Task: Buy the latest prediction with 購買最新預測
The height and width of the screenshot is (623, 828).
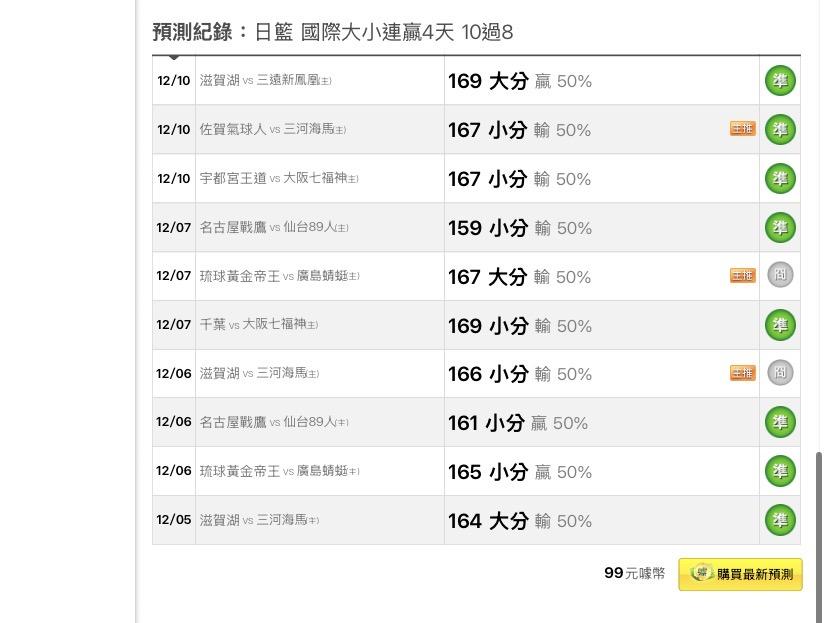Action: point(740,574)
